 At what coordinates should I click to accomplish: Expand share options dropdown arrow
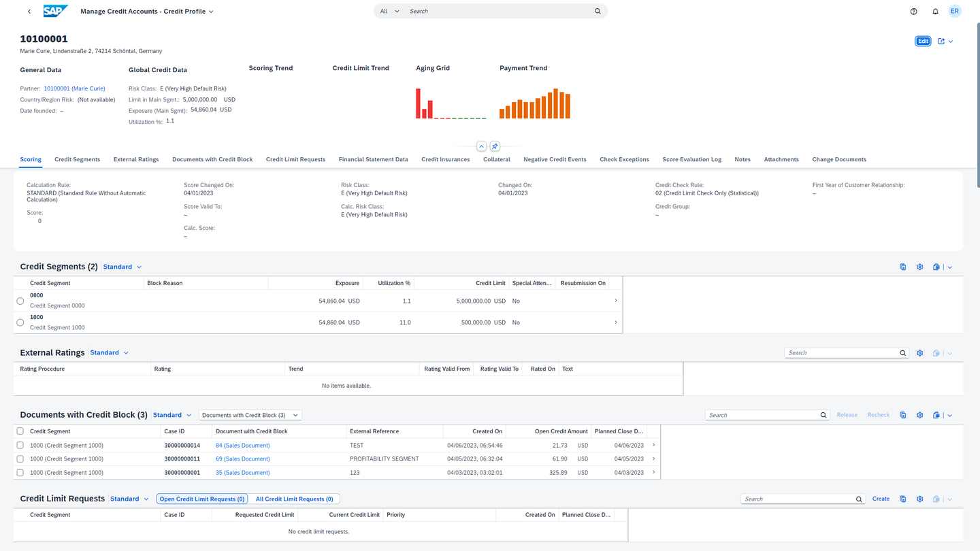pos(951,41)
